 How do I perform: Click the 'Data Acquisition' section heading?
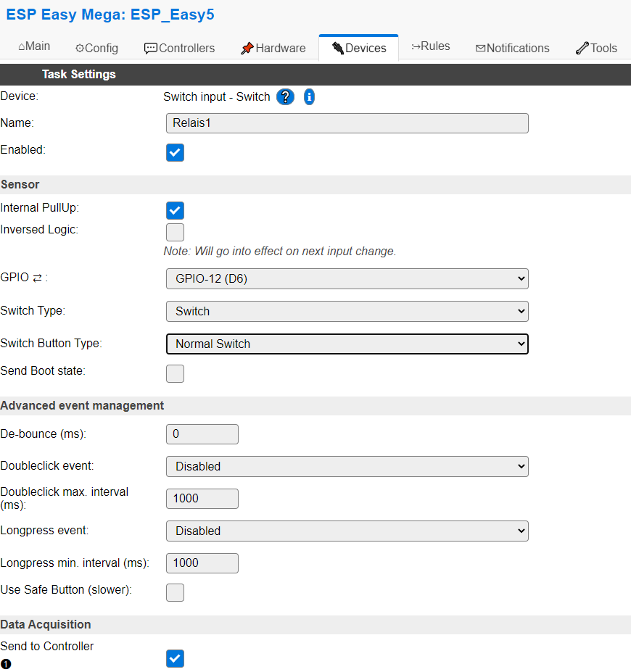pyautogui.click(x=46, y=625)
